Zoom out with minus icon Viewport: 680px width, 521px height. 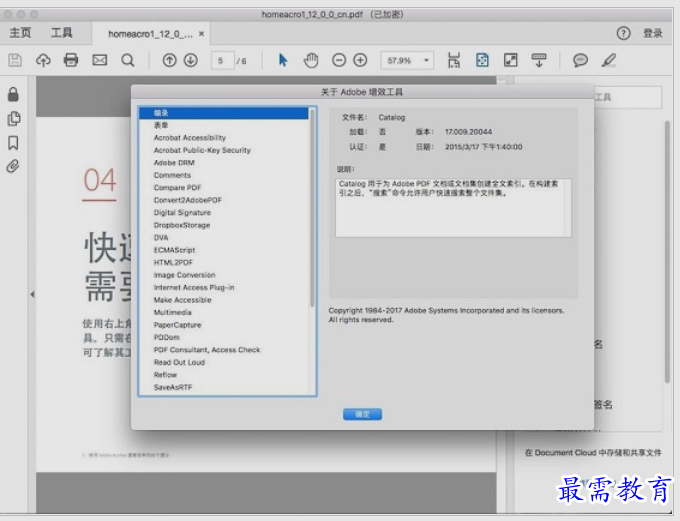coord(339,60)
